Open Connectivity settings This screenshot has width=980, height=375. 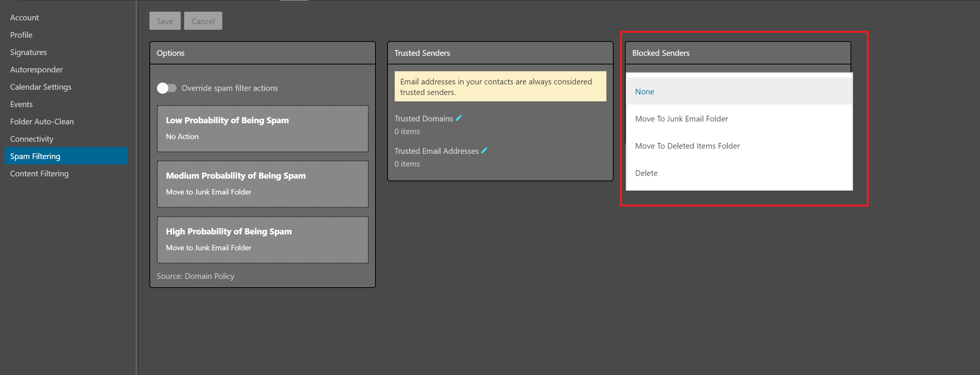(32, 139)
